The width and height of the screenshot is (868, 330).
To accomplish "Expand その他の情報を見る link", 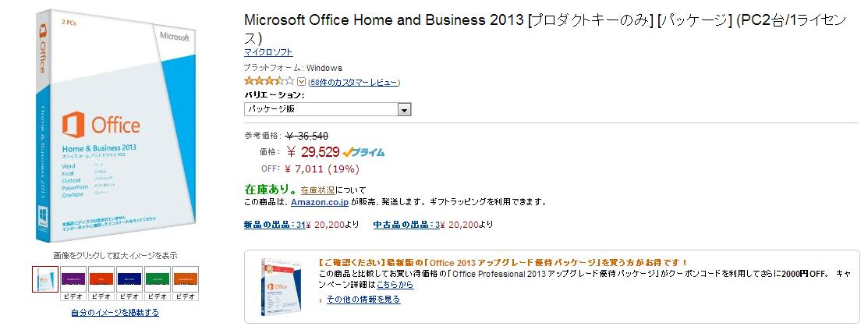I will pos(363,300).
